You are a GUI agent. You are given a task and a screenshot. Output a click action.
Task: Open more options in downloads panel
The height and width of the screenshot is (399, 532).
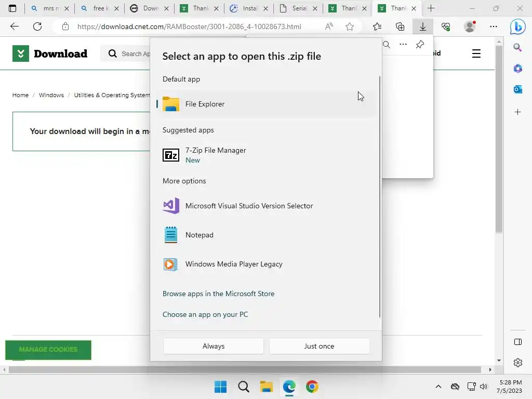pyautogui.click(x=403, y=45)
